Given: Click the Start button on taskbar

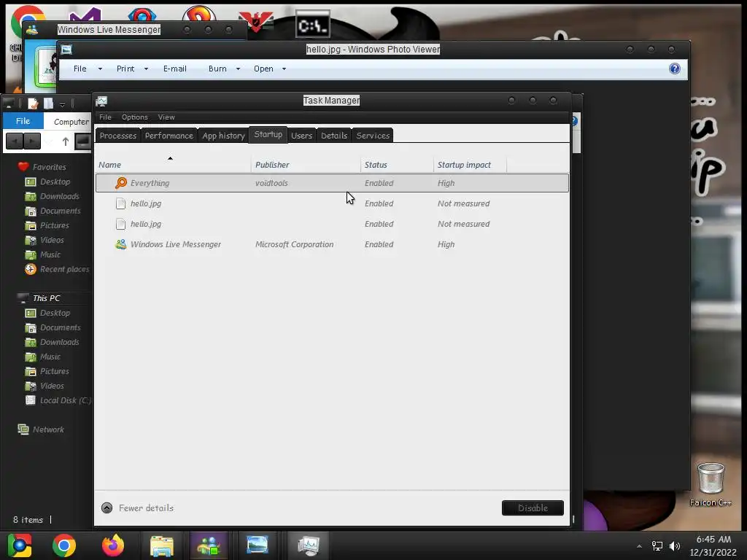Looking at the screenshot, I should pos(20,545).
